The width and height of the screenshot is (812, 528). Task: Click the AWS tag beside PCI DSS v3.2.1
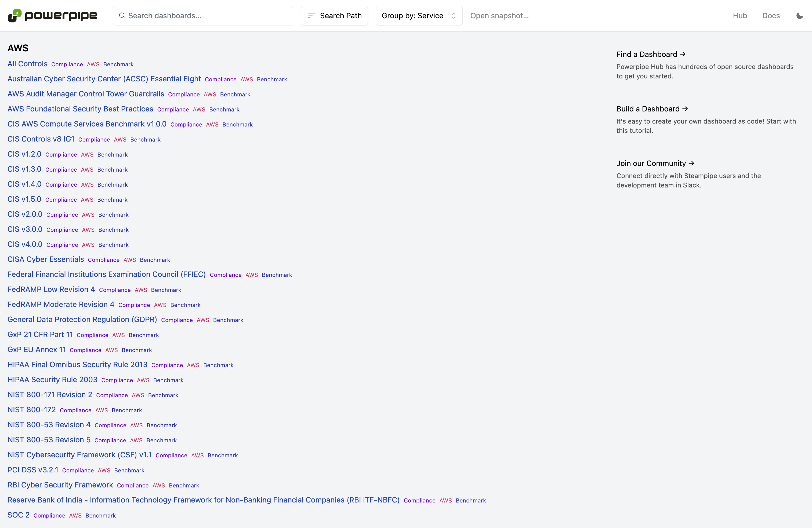coord(104,470)
